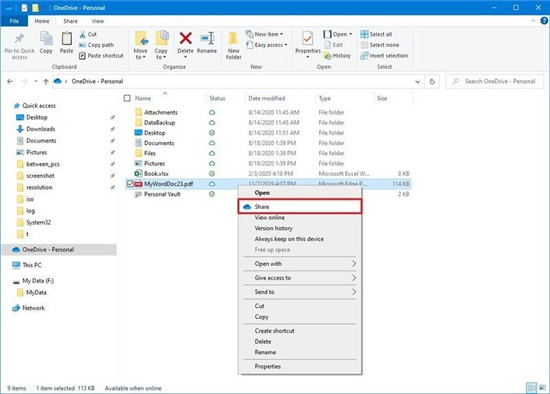Choose View online in context menu
The height and width of the screenshot is (394, 550).
[300, 218]
